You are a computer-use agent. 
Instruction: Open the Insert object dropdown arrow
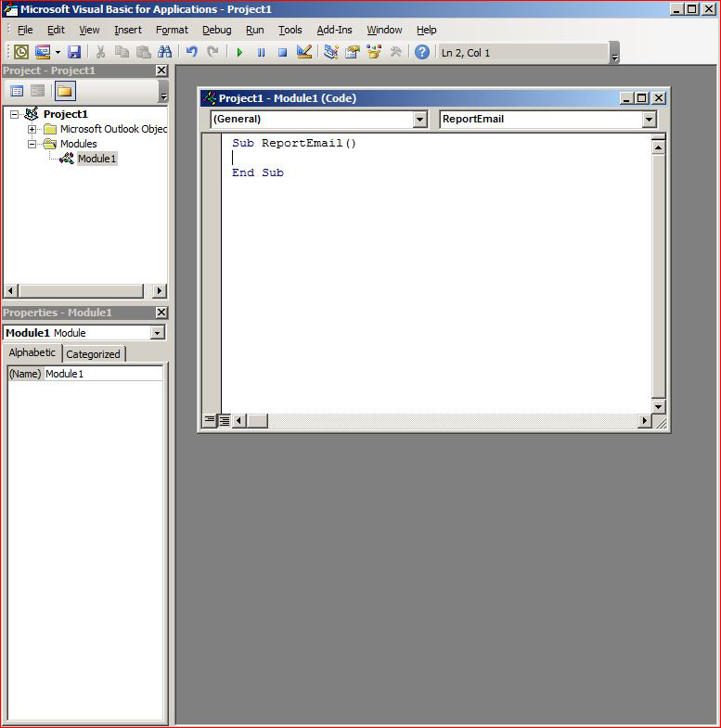pos(58,52)
